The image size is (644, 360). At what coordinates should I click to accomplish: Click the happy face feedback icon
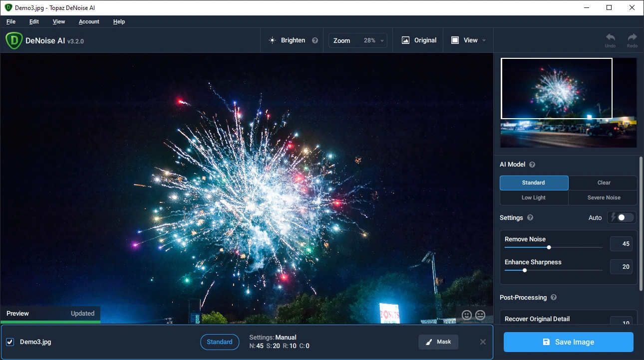point(467,315)
